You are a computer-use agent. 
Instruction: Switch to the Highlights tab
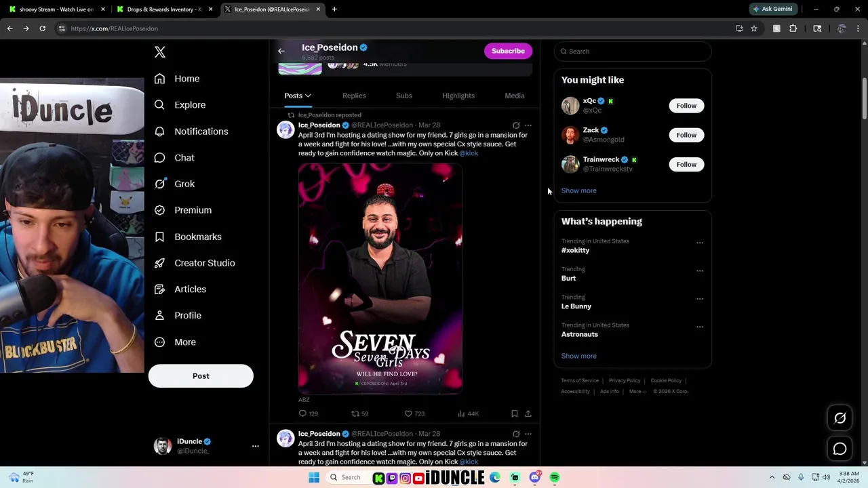click(458, 96)
